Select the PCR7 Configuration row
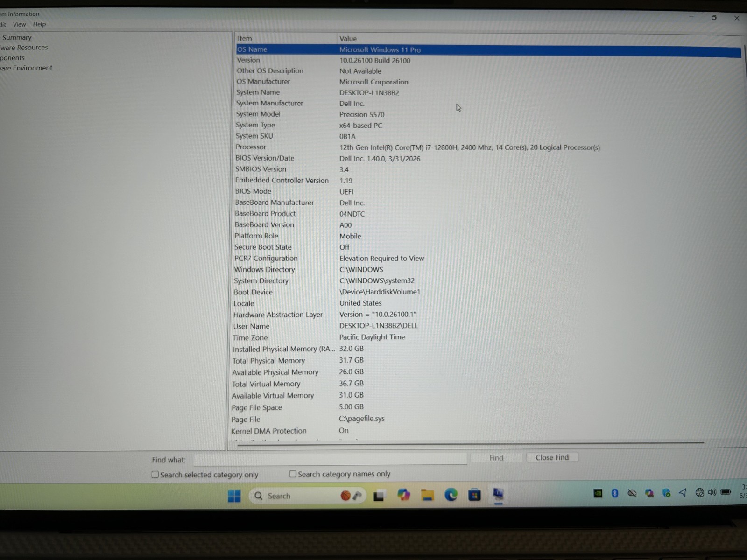 point(488,259)
